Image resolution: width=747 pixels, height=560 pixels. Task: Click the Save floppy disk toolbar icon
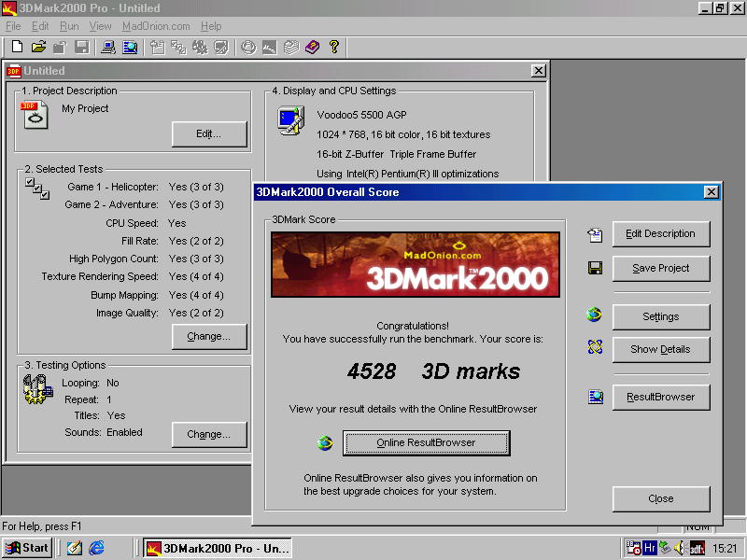click(x=82, y=47)
